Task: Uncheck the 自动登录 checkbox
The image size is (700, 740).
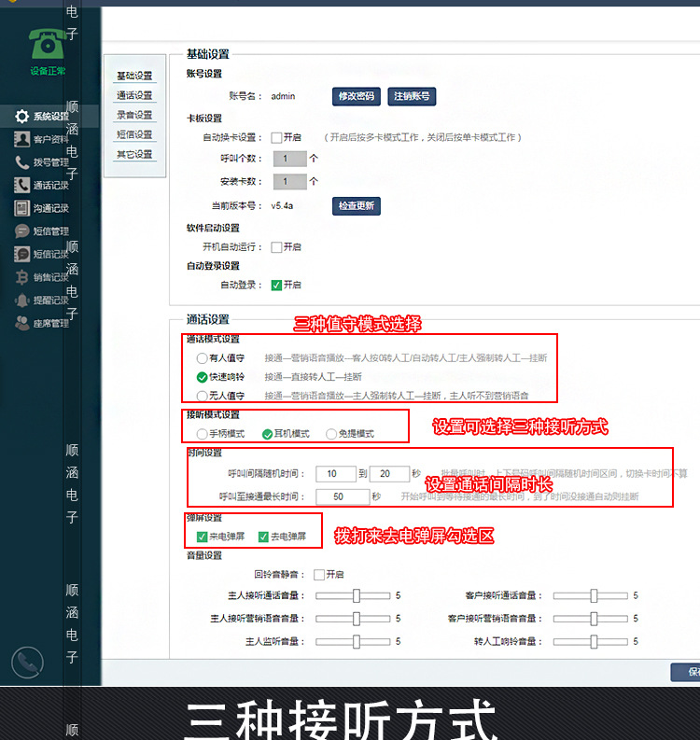Action: [x=276, y=285]
